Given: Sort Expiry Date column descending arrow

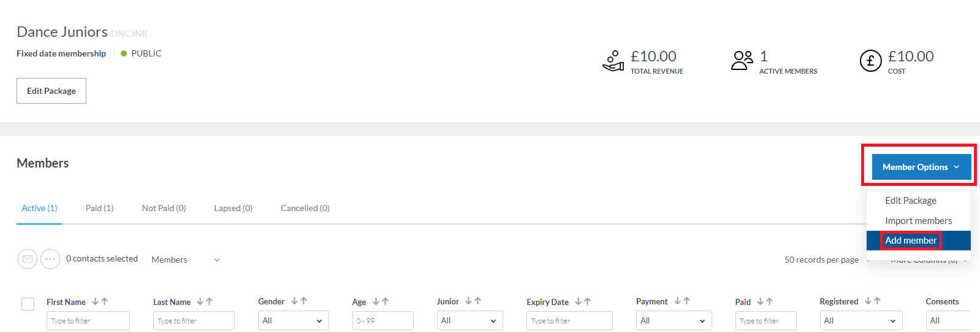Looking at the screenshot, I should pyautogui.click(x=578, y=301).
